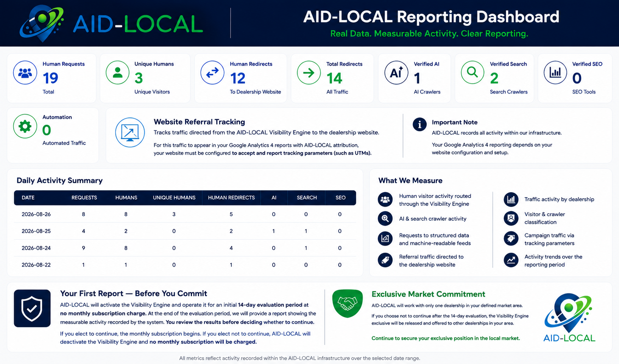Viewport: 619px width, 364px height.
Task: Select the 2026-08-24 date row
Action: click(x=185, y=248)
